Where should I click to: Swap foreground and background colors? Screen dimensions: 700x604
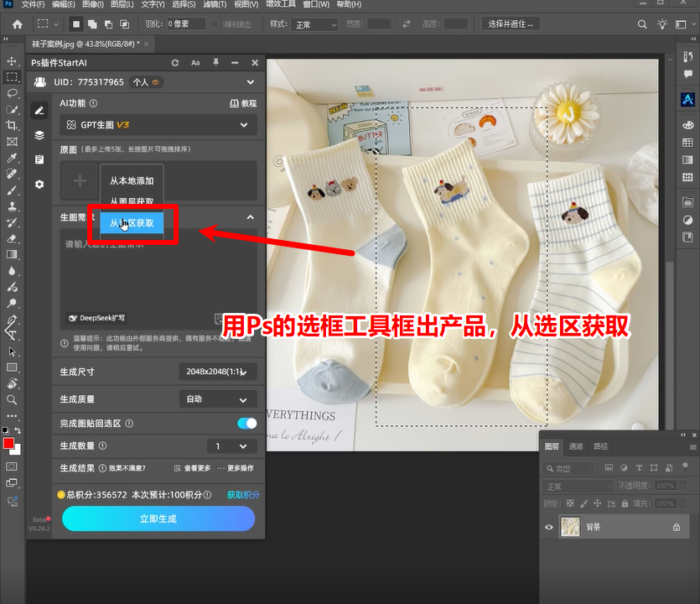click(18, 430)
